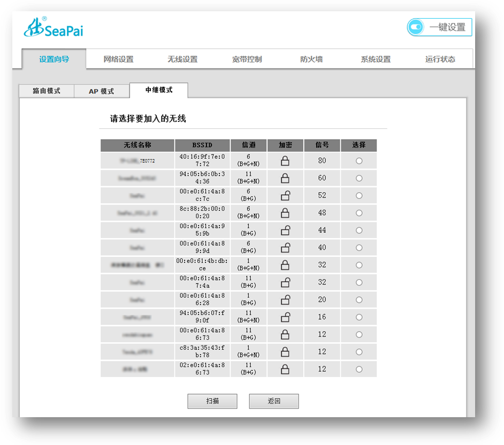Viewport: 504px width, 445px height.
Task: Click open padlock icon in signal 20 row
Action: 285,300
